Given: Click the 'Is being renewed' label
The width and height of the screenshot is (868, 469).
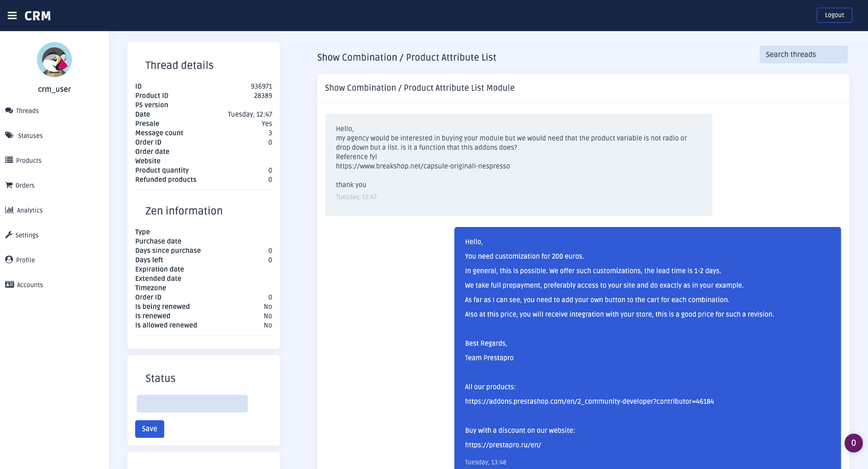Looking at the screenshot, I should [x=162, y=307].
